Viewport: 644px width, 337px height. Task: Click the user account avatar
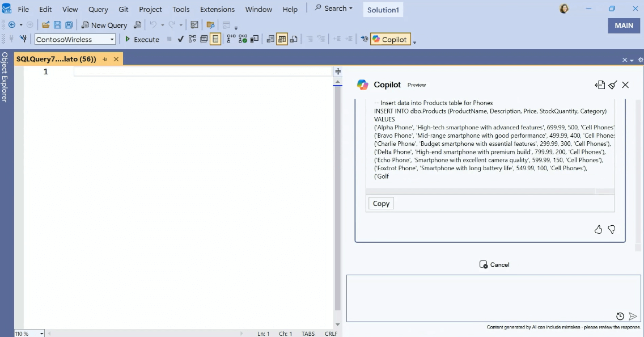(x=564, y=9)
